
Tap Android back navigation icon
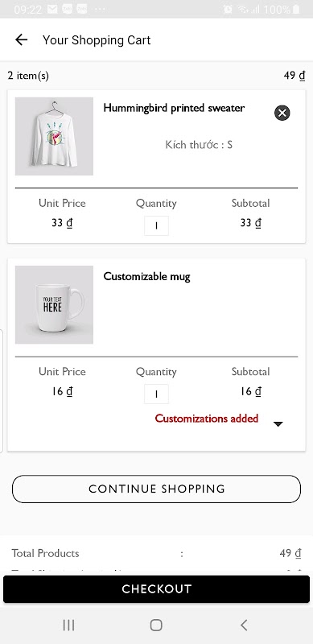[244, 625]
